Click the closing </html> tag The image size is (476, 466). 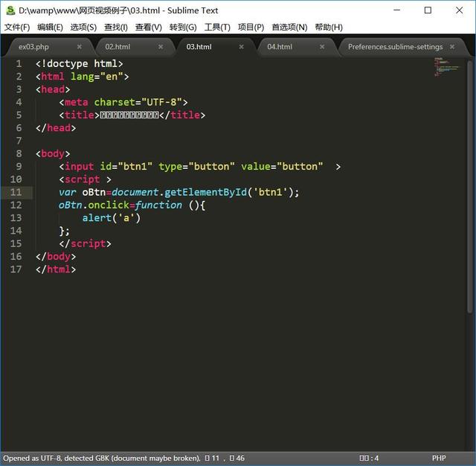(x=56, y=269)
